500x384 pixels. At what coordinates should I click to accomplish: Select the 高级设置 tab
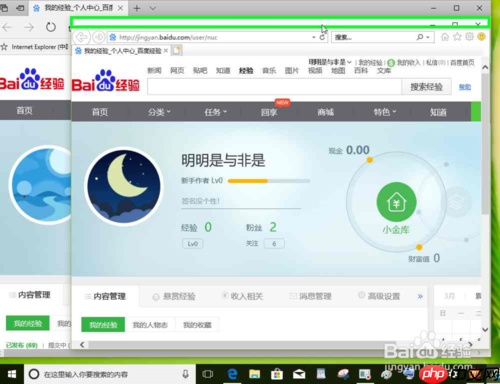(379, 296)
